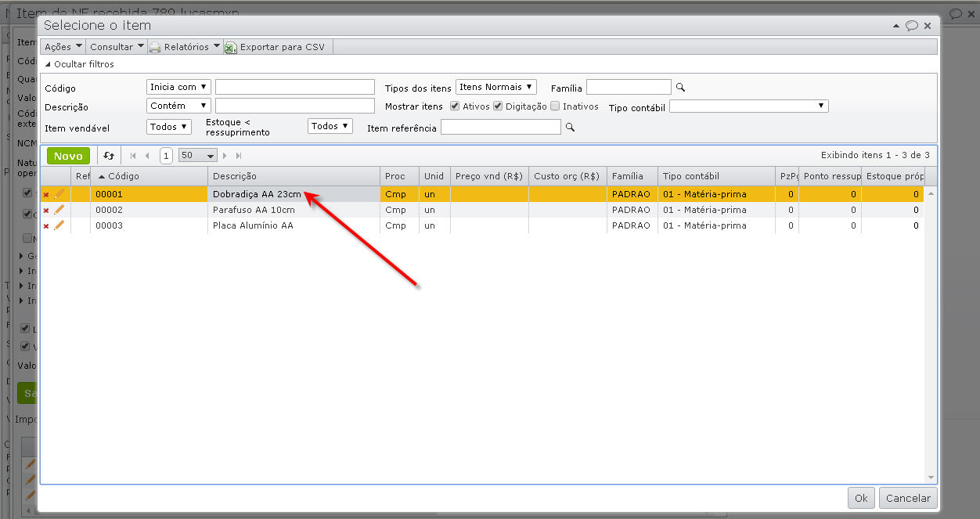Sort by the Unid column header

(434, 176)
